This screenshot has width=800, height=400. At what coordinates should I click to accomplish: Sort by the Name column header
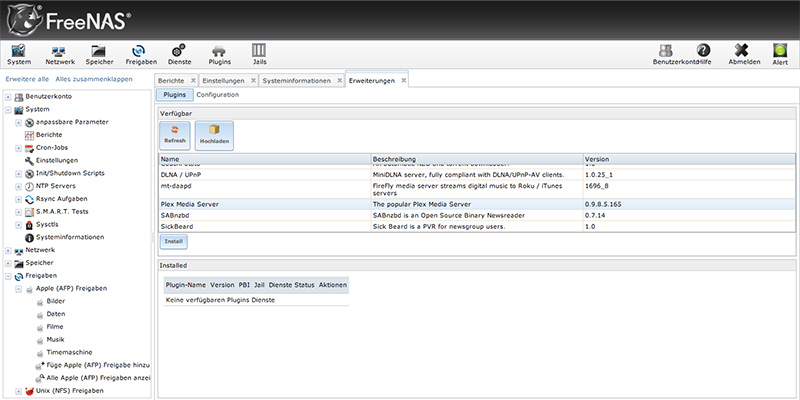coord(264,159)
